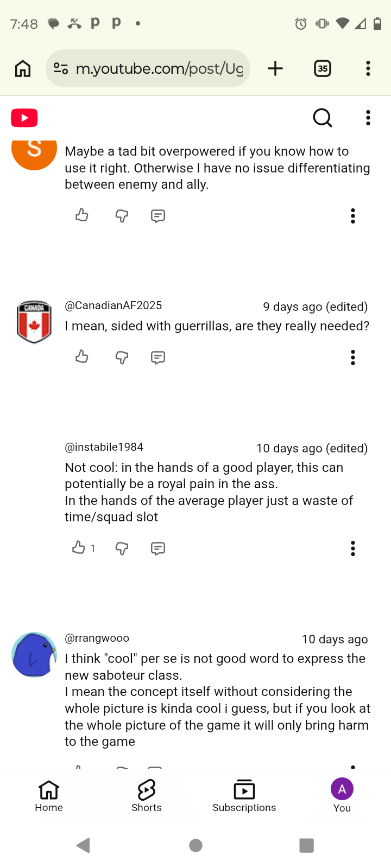391x868 pixels.
Task: Tap the address bar URL
Action: (159, 69)
